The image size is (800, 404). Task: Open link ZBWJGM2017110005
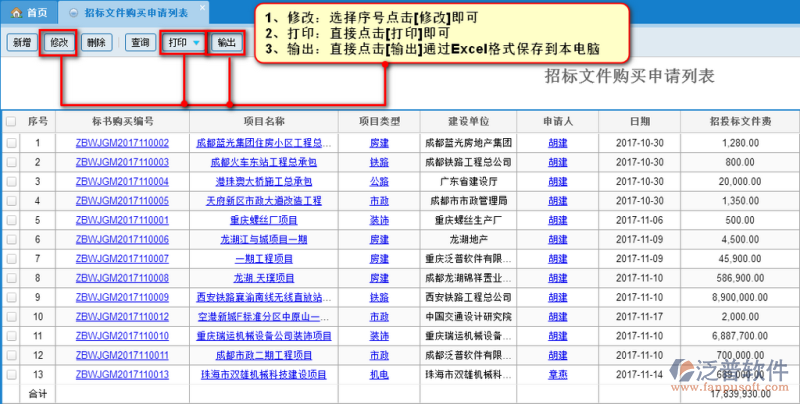(x=122, y=201)
